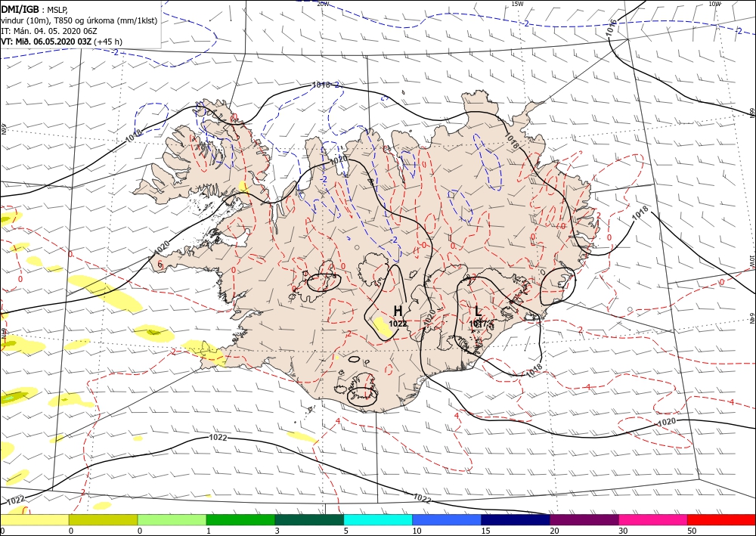Pick the cyan legend color swatch
This screenshot has width=756, height=536.
click(378, 519)
